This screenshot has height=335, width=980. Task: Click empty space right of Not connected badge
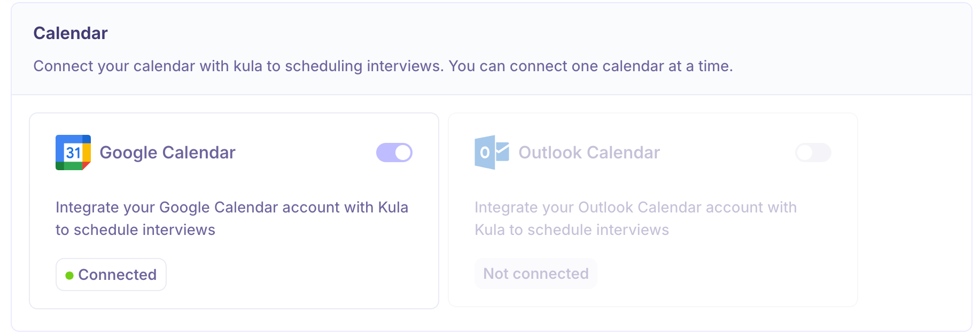tap(721, 273)
